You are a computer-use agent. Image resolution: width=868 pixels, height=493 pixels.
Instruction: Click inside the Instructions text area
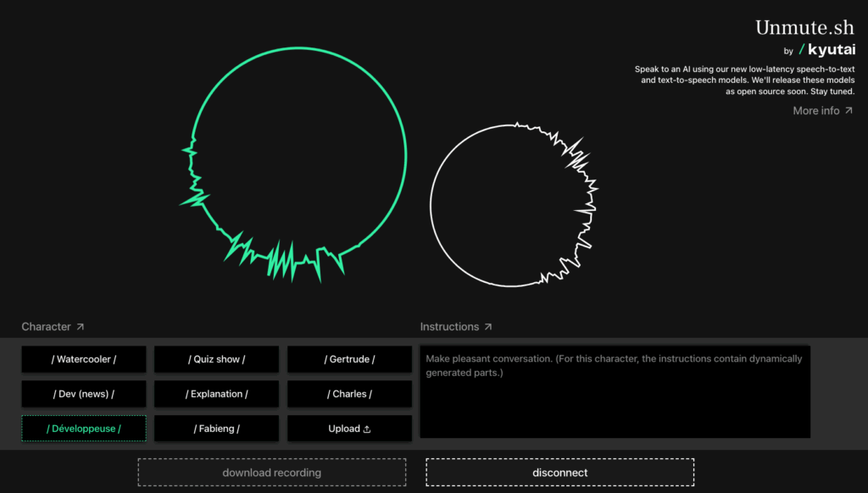point(616,390)
